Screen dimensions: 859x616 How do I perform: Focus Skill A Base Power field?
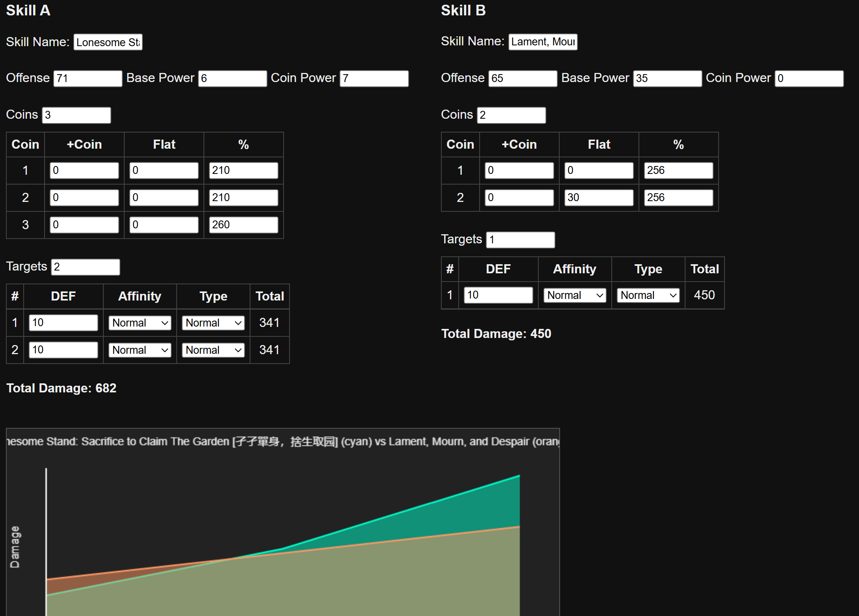coord(232,78)
